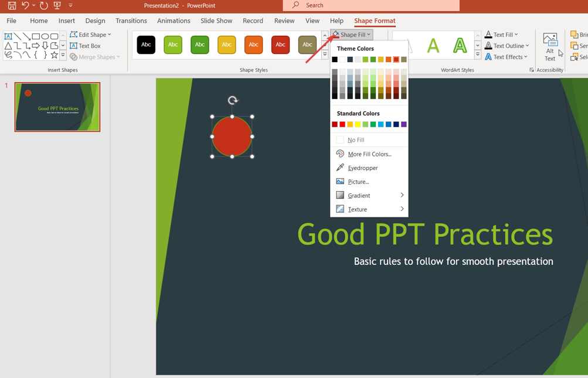Select the star shape in Insert Shapes
This screenshot has width=588, height=378.
[55, 55]
